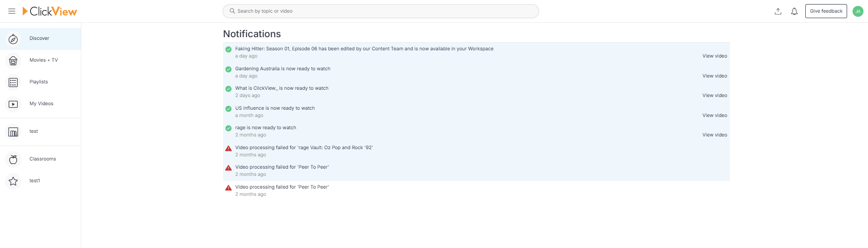Click the search by topic field

(381, 11)
